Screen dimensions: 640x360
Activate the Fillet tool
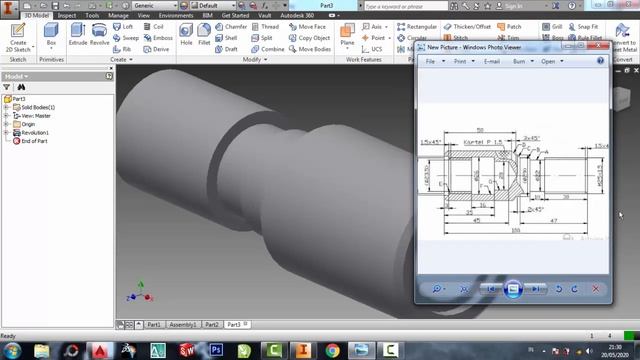[204, 34]
